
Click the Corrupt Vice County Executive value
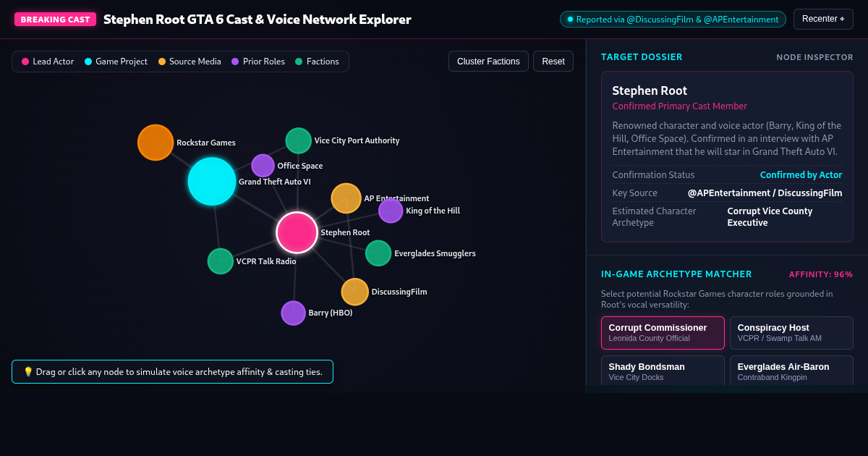pyautogui.click(x=785, y=217)
